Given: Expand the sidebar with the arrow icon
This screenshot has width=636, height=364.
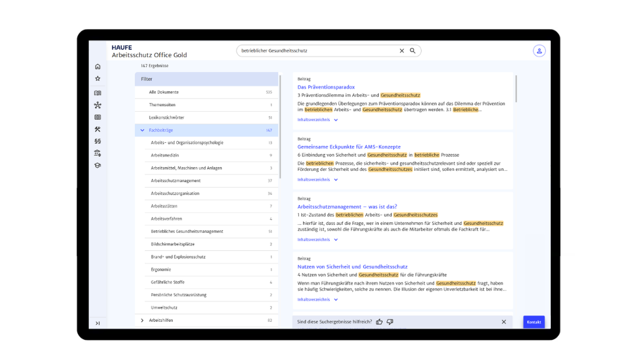Looking at the screenshot, I should [98, 323].
